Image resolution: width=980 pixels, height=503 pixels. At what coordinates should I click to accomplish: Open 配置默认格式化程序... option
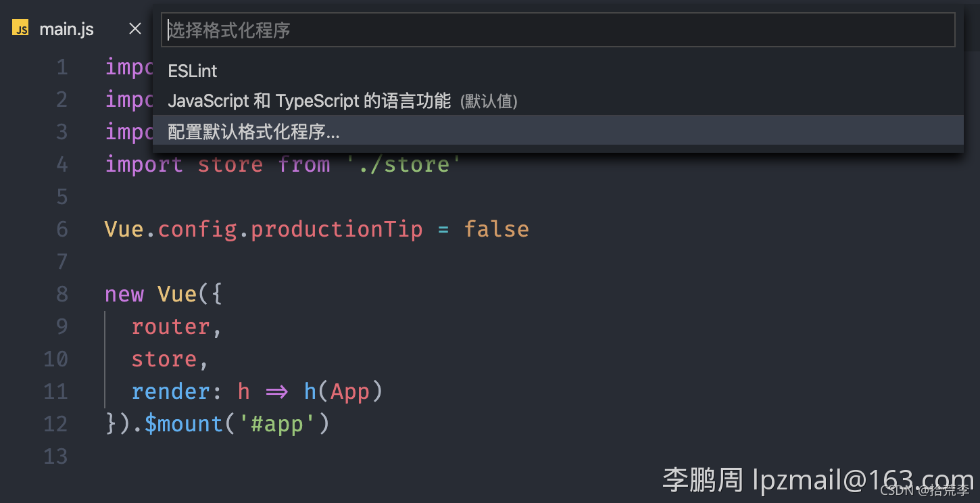(x=558, y=131)
